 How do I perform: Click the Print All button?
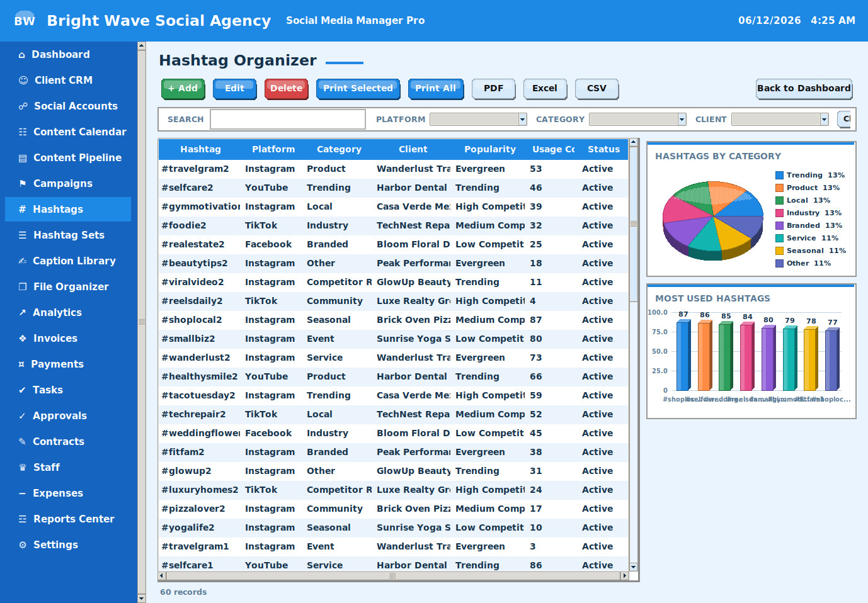pos(435,89)
